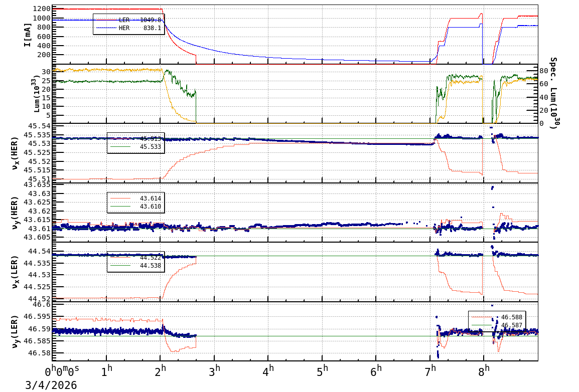Click the 7h time axis label
Viewport: 579px width, 392px height.
click(x=430, y=371)
